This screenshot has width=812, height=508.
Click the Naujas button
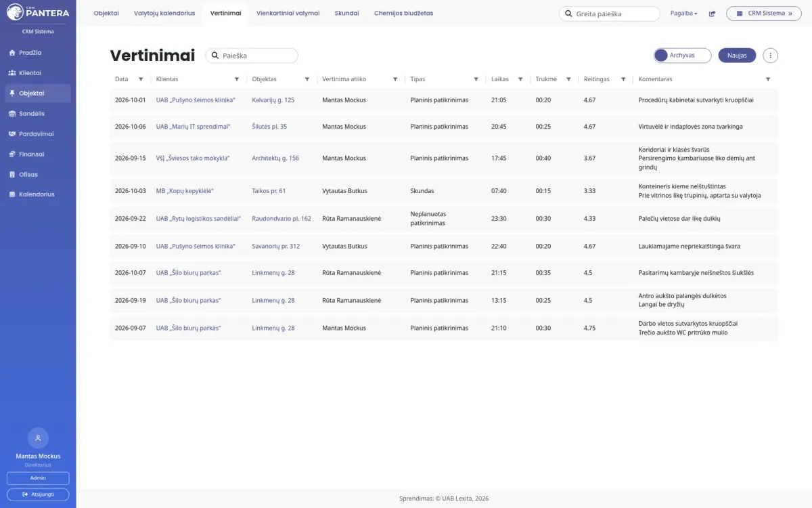coord(737,56)
